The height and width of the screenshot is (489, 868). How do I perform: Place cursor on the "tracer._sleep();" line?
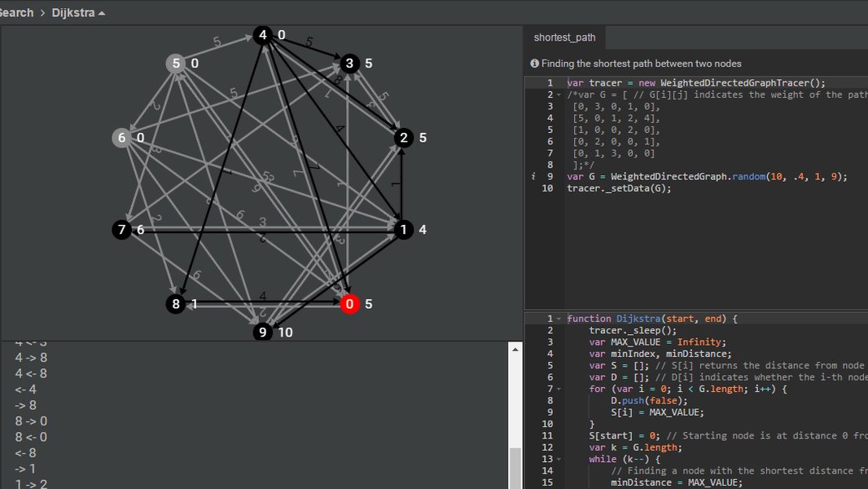(633, 330)
